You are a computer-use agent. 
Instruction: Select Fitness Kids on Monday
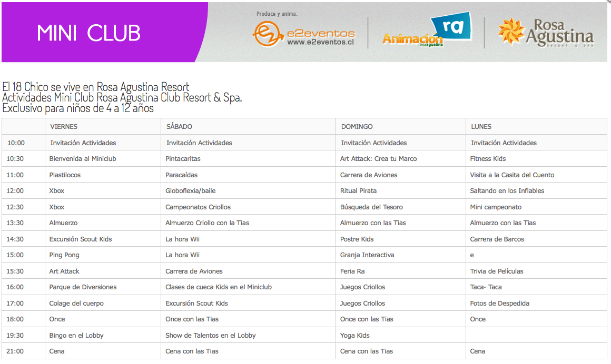pos(488,159)
